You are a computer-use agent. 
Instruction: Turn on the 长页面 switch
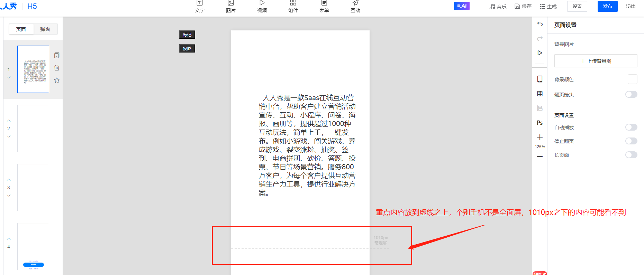coord(631,155)
